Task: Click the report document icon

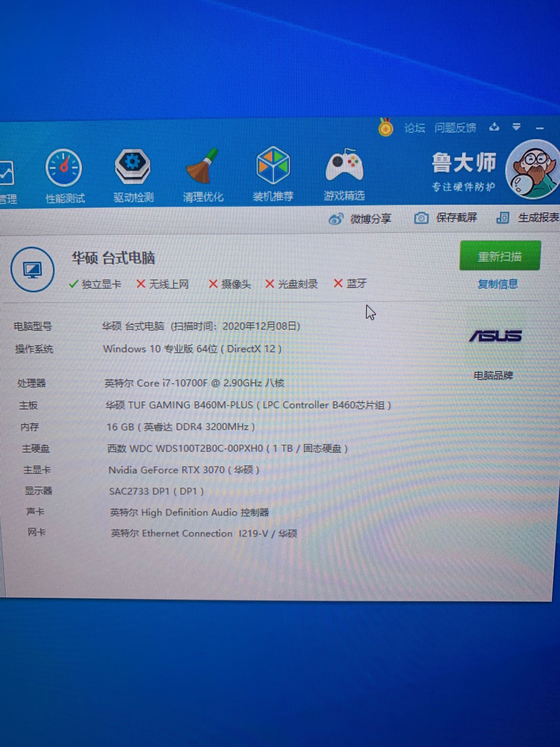Action: tap(503, 218)
